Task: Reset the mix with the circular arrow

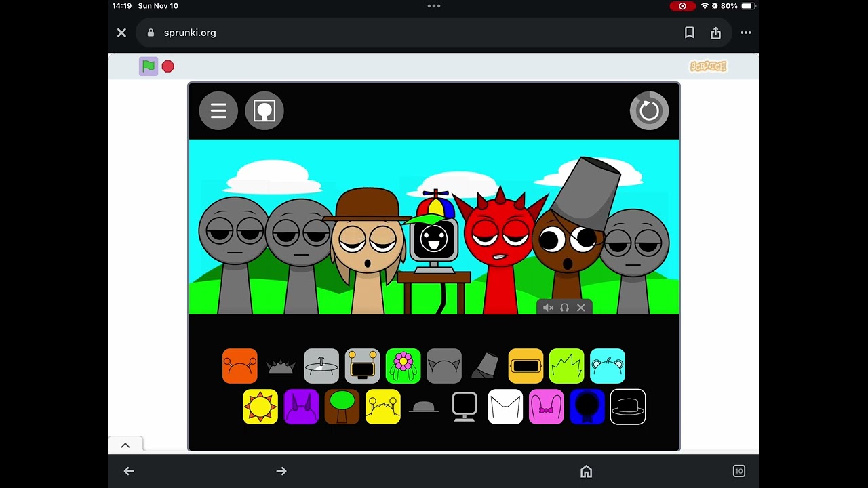Action: [649, 110]
